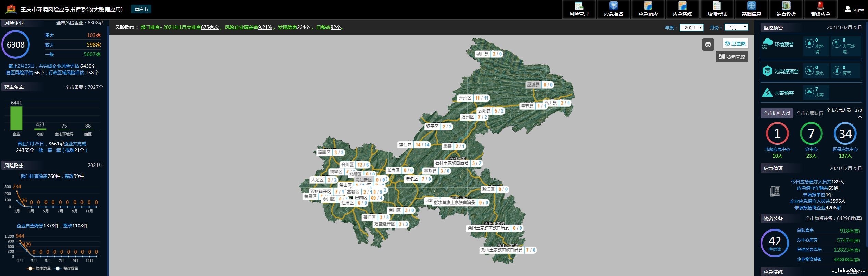Open the 月份 month dropdown

(x=736, y=27)
